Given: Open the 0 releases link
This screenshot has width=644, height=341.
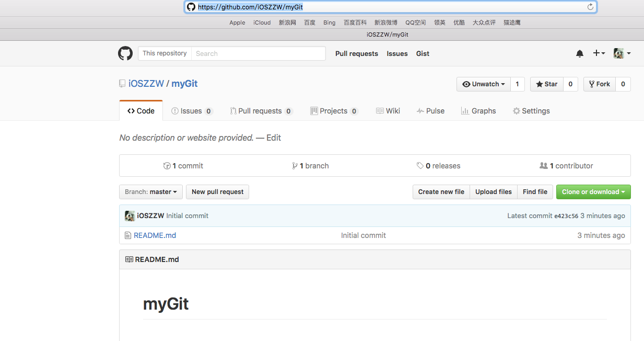Looking at the screenshot, I should 439,166.
